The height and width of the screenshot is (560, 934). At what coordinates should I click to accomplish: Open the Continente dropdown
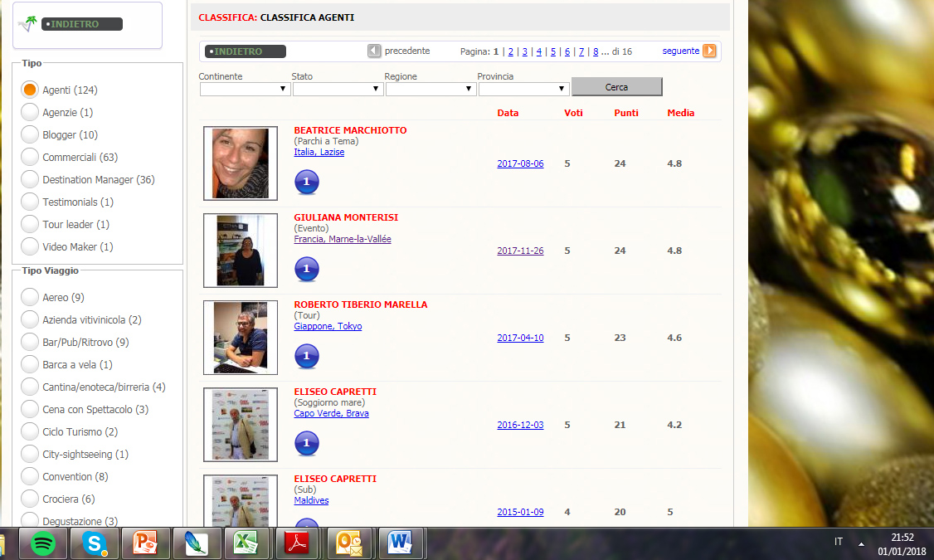coord(245,89)
